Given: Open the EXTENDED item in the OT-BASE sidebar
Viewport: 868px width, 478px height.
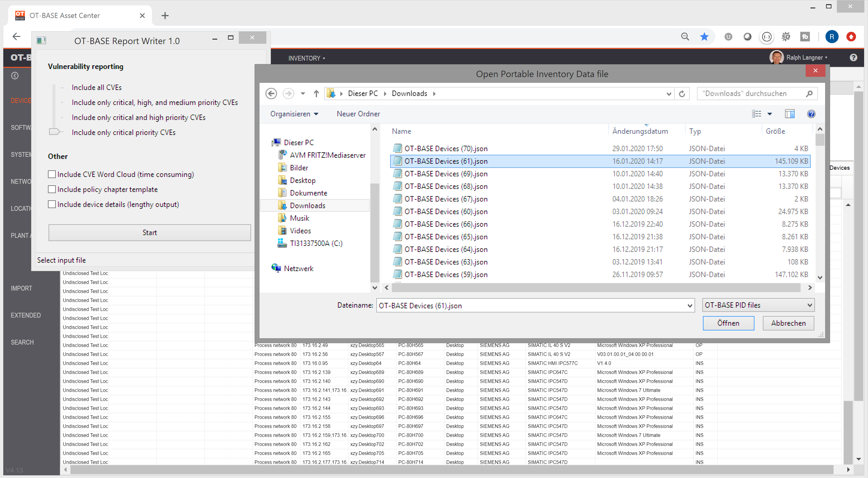Looking at the screenshot, I should (25, 315).
